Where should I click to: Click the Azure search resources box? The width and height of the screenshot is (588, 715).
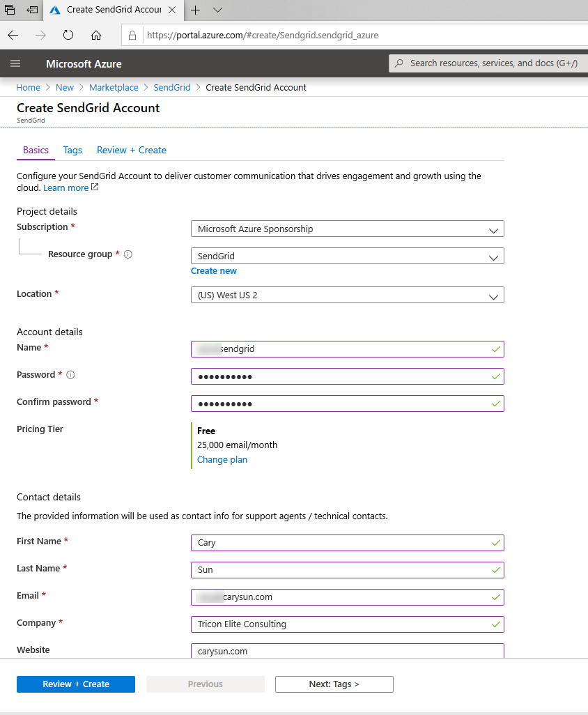tap(488, 63)
